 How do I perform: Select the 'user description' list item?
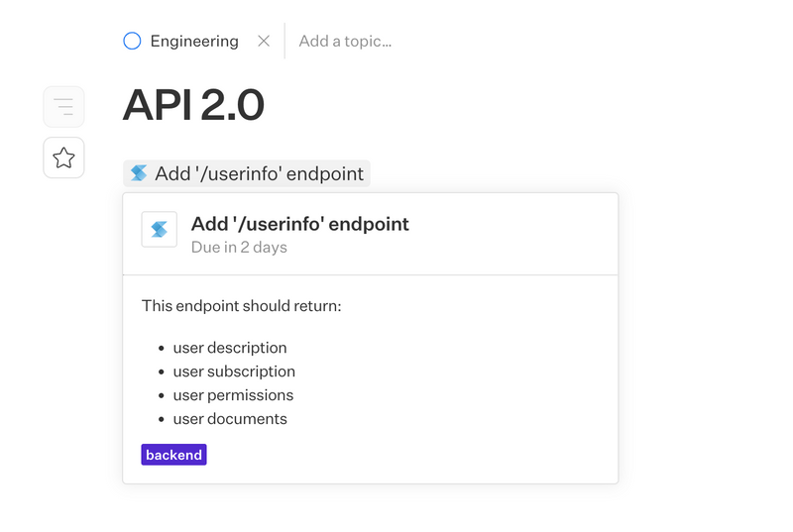point(230,348)
